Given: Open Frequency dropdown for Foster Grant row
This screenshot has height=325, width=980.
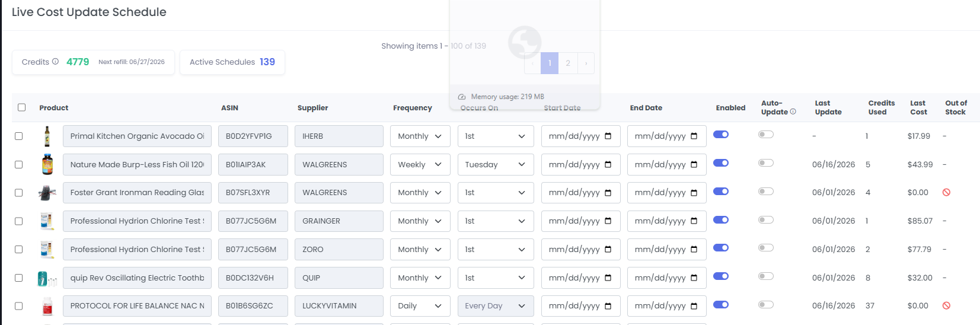Looking at the screenshot, I should coord(420,193).
